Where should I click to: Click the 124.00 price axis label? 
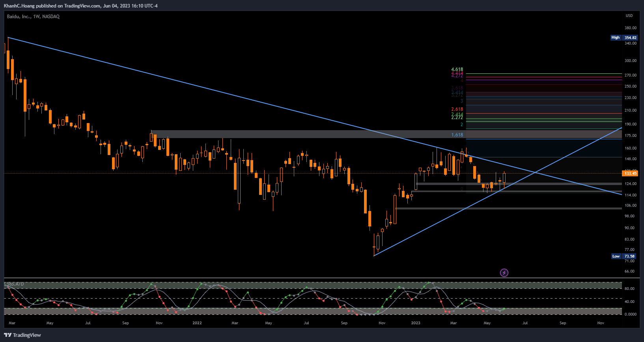coord(631,184)
